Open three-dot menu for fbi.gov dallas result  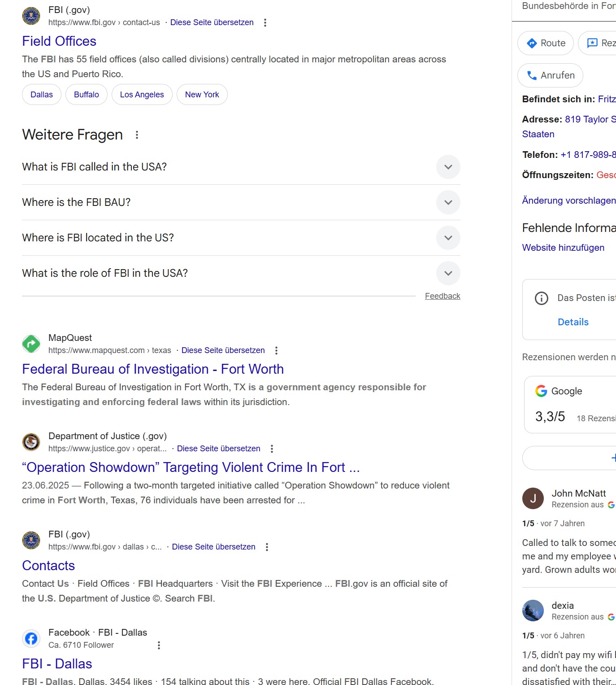point(267,547)
